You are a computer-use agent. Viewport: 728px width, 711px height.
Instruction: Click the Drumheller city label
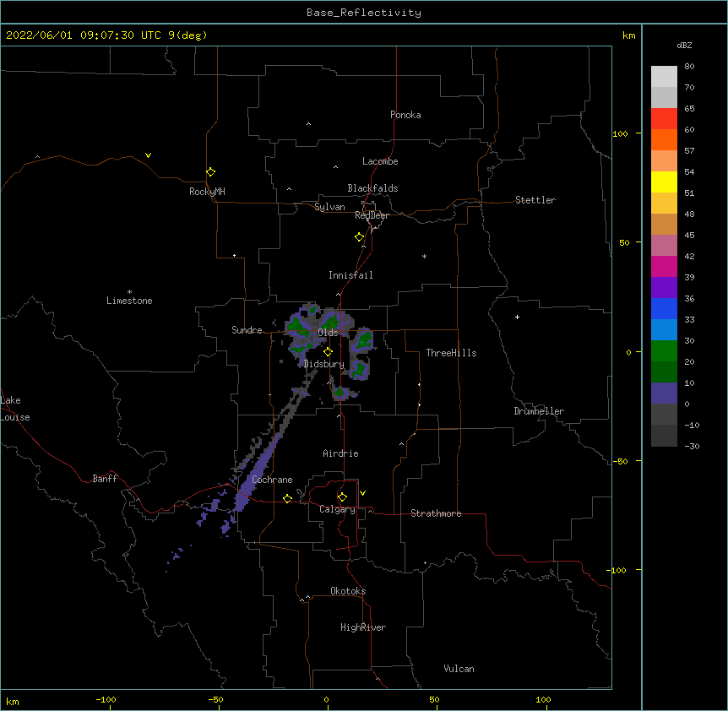(539, 411)
